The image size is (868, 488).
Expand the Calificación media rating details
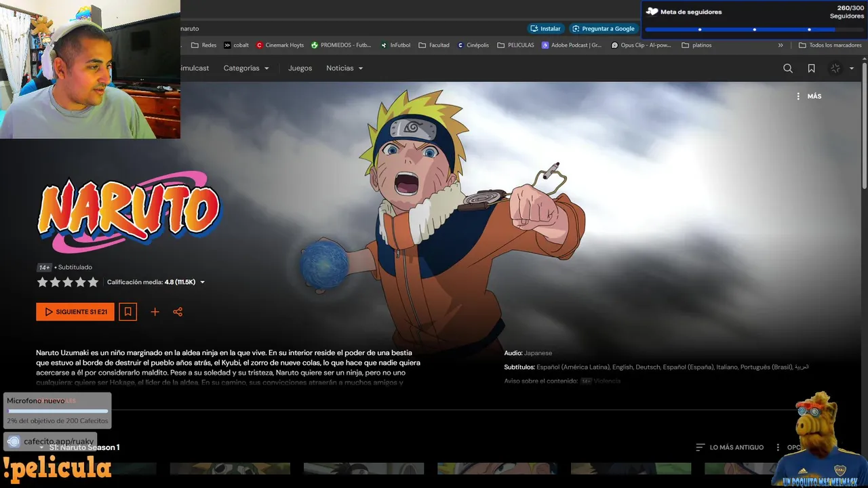pyautogui.click(x=156, y=282)
